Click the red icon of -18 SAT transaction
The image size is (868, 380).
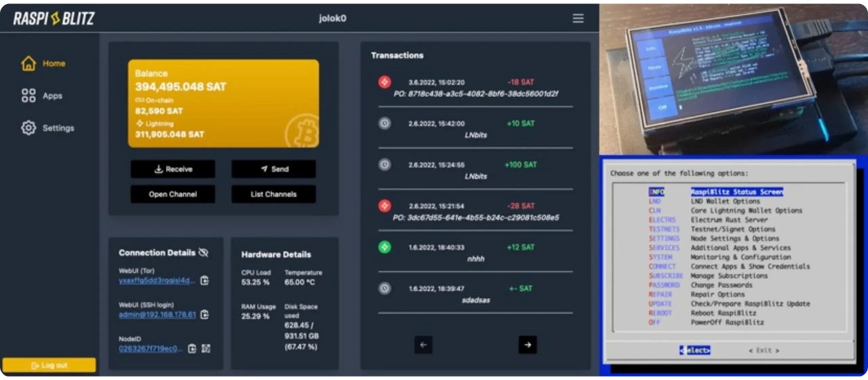tap(384, 82)
